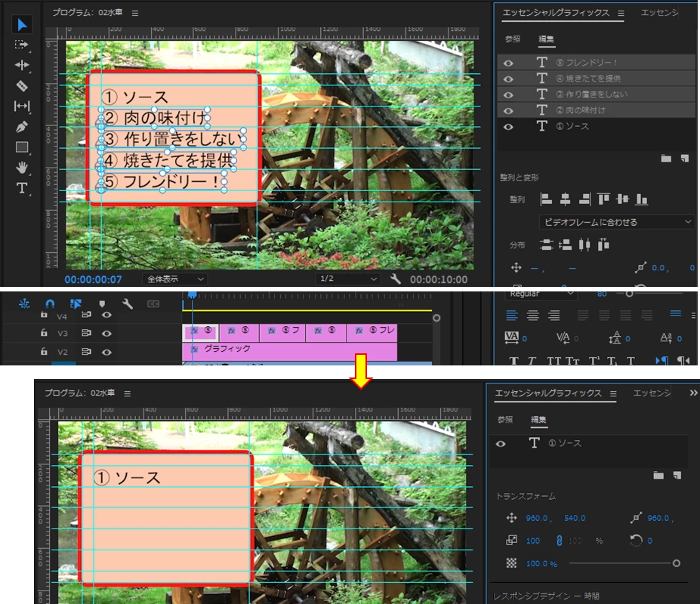Open program monitor wrench settings
This screenshot has height=604, width=700.
[395, 279]
